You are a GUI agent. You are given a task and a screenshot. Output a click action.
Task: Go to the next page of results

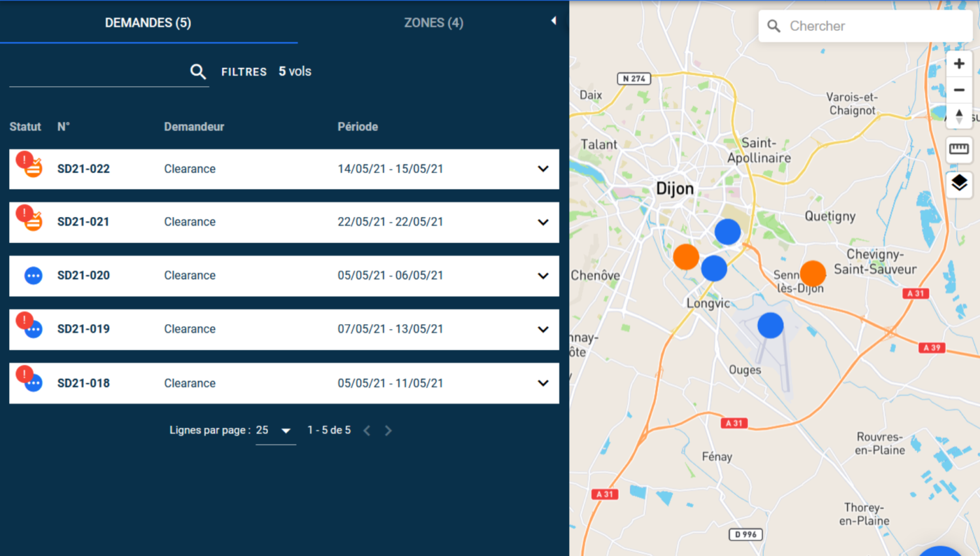388,431
